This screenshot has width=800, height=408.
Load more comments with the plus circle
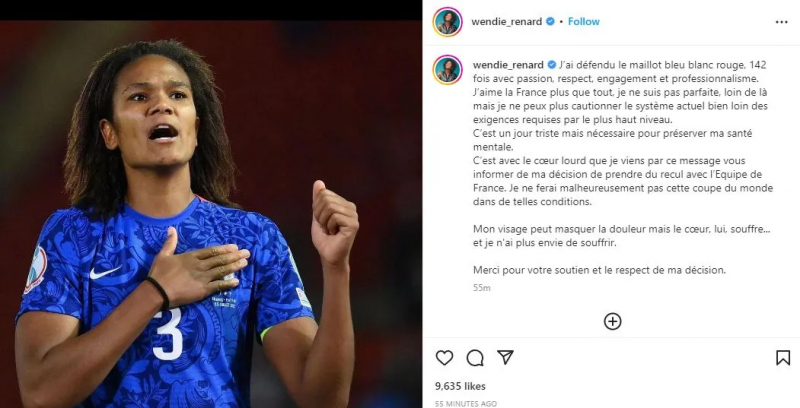[x=612, y=321]
